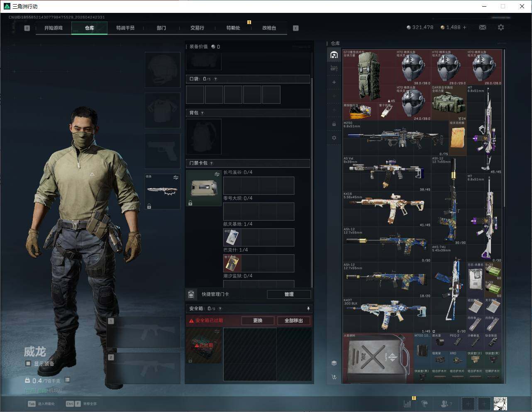This screenshot has height=412, width=532.
Task: Select the H70 helmet with 29.0/29.0 durability
Action: [449, 67]
